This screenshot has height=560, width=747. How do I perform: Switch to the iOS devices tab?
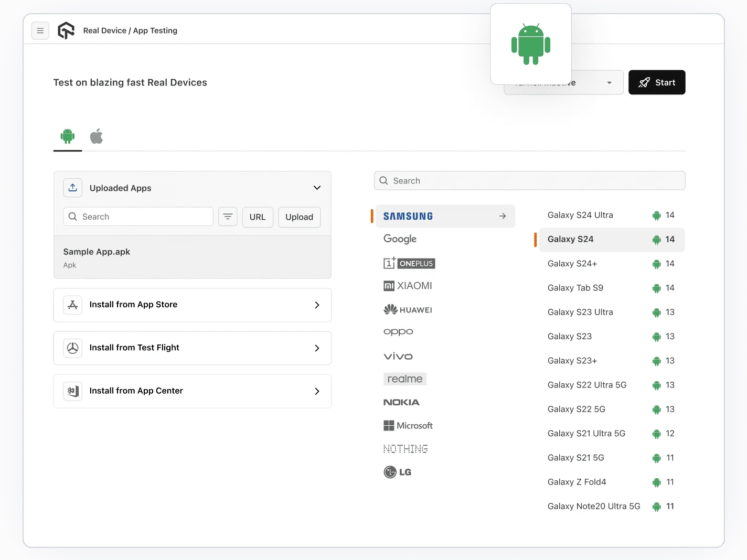pos(97,136)
